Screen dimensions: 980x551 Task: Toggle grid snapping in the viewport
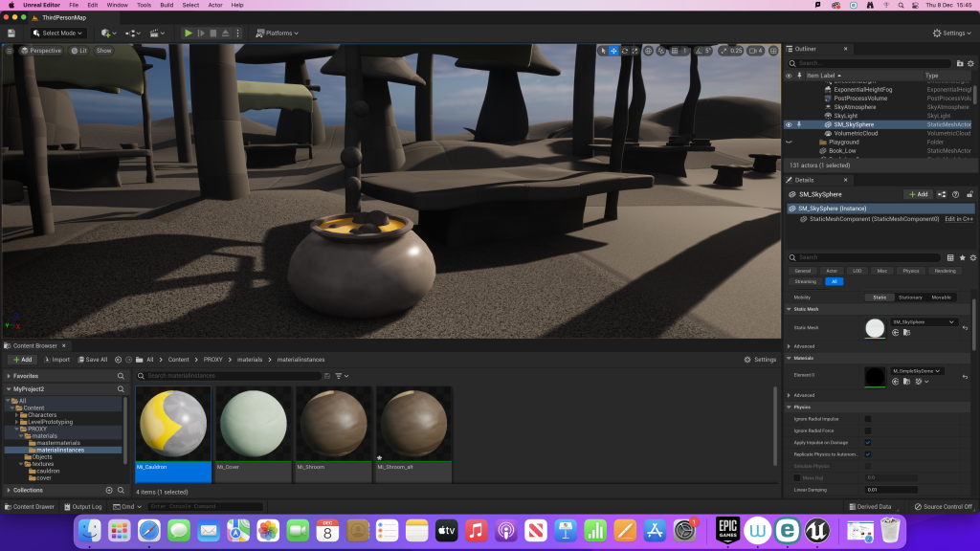click(675, 51)
